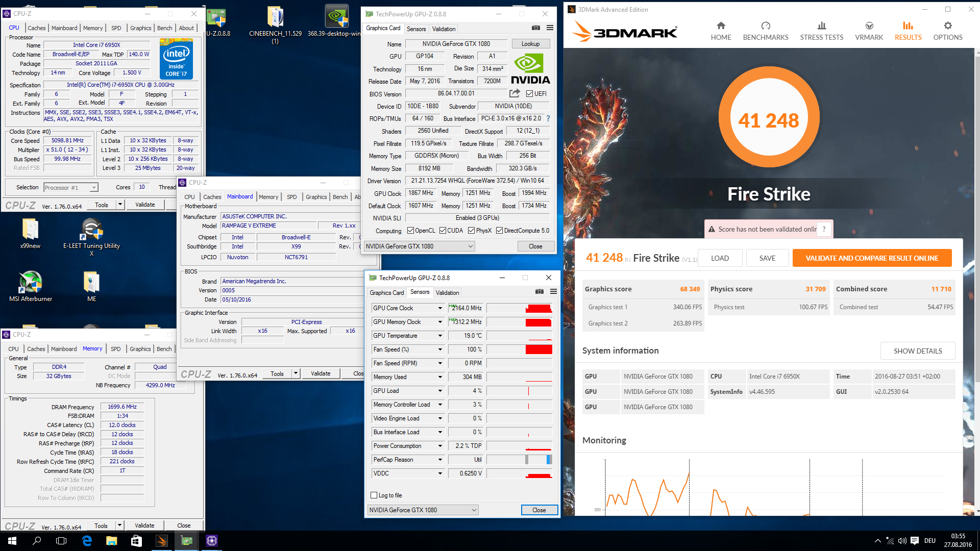Click the LOAD button in 3DMark
980x551 pixels.
[x=720, y=258]
